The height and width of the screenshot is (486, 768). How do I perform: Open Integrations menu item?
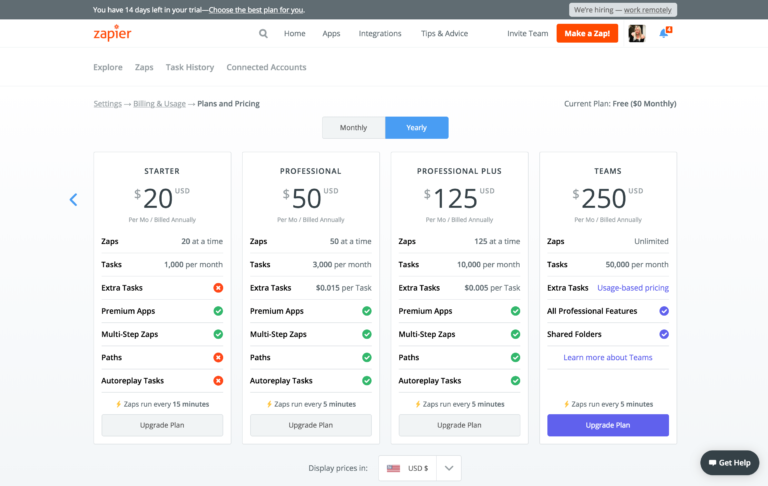click(380, 33)
